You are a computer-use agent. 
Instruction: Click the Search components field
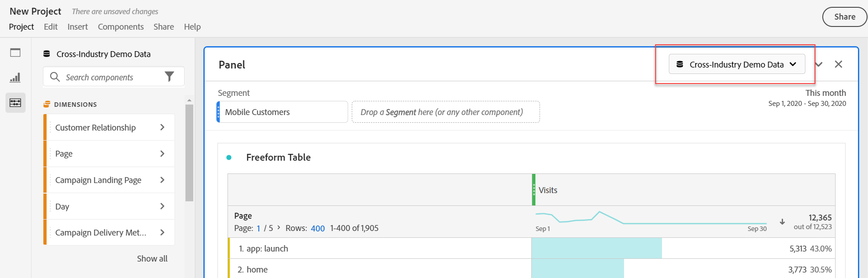point(110,77)
